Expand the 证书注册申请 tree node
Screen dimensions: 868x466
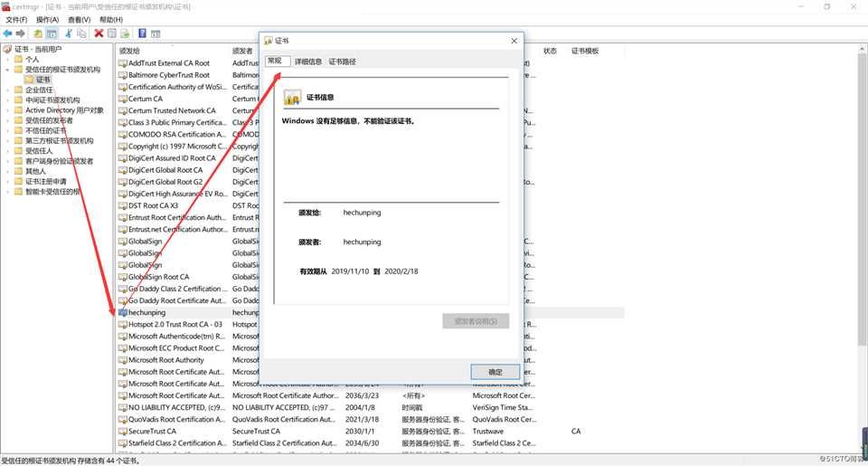tap(8, 181)
